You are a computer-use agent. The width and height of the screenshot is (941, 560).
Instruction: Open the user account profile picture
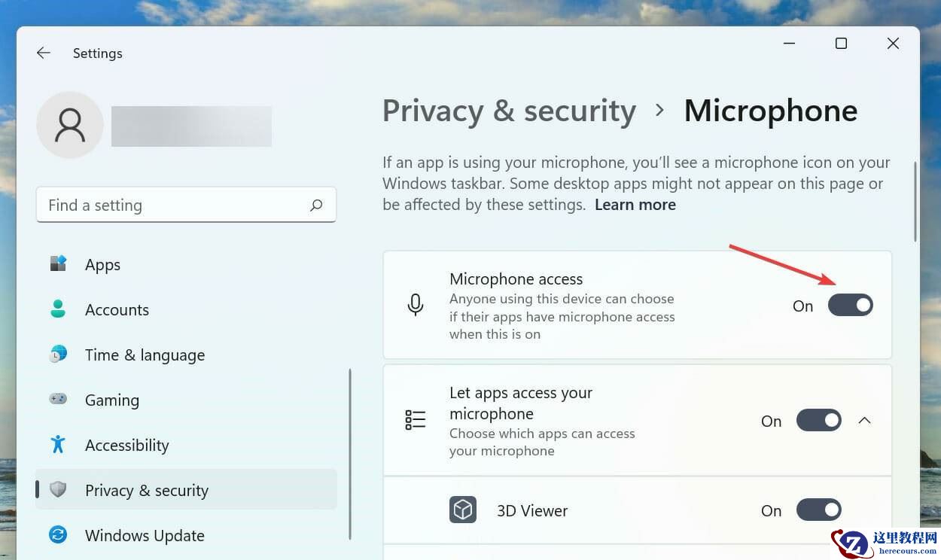pyautogui.click(x=69, y=124)
